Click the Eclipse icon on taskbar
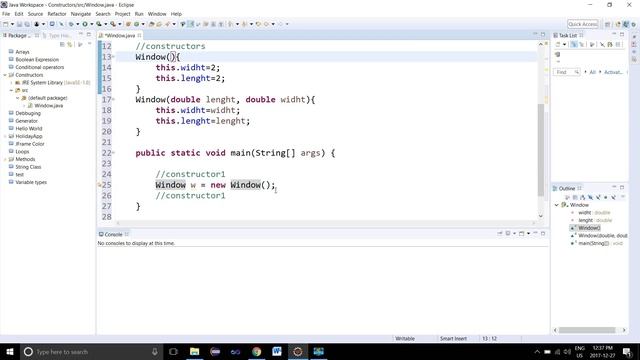The image size is (640, 360). (298, 351)
